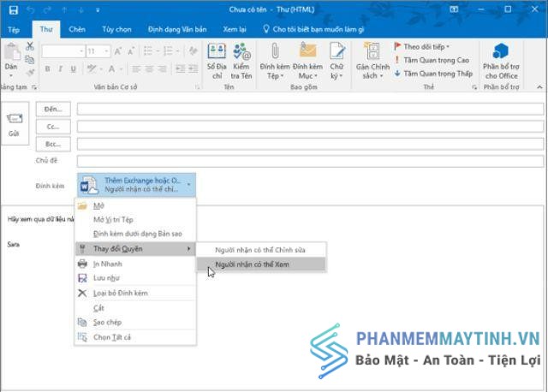The image size is (548, 392).
Task: Click the increase indent icon
Action: 194,68
